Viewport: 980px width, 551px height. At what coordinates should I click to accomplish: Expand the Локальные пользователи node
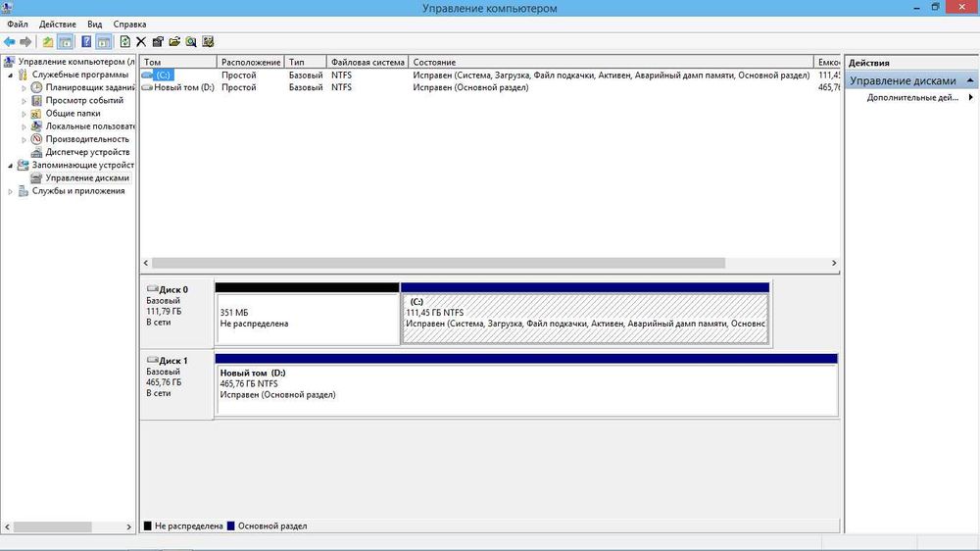pos(24,126)
